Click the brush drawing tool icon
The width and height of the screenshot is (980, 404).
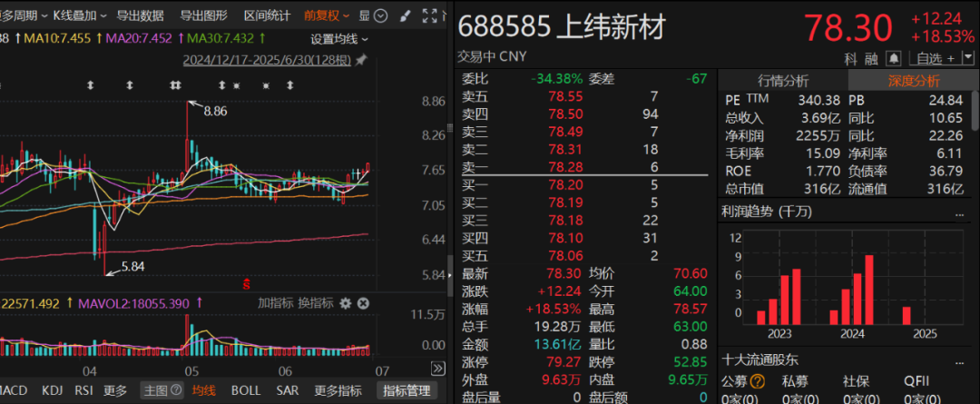pyautogui.click(x=406, y=15)
